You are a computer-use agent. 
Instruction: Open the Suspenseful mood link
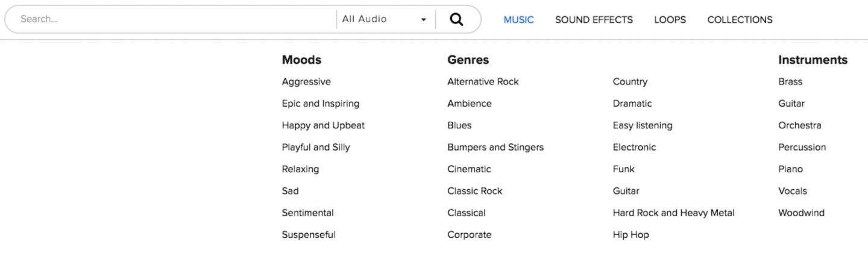tap(309, 235)
